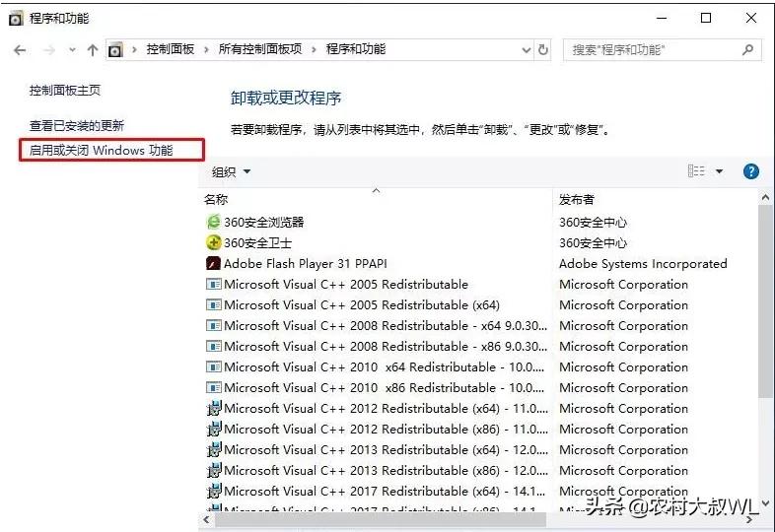
Task: Click the back navigation arrow
Action: point(20,50)
